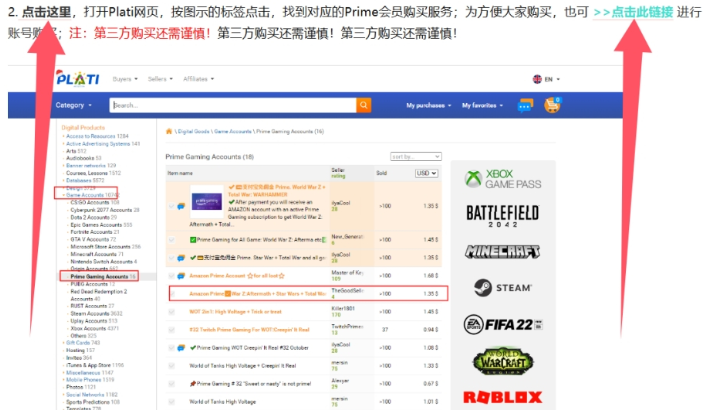Select Gift Cards category

pos(77,343)
